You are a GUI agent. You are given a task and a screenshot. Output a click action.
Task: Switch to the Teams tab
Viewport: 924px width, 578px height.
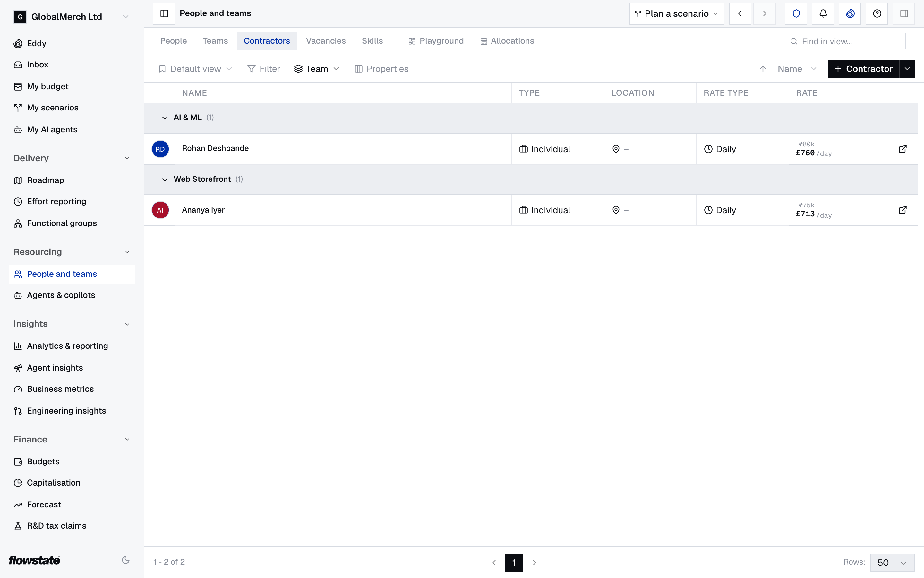[x=215, y=41]
